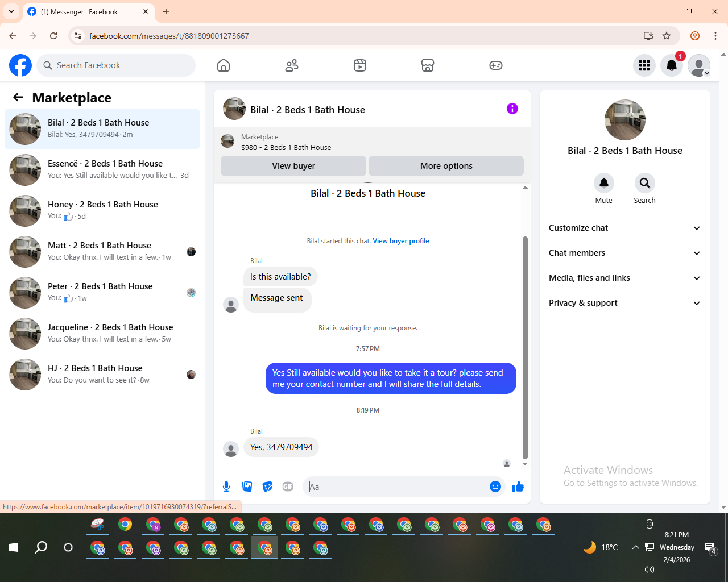The image size is (728, 582).
Task: Open Jacqueline 2 Beds 1 Bath House chat
Action: click(x=102, y=334)
